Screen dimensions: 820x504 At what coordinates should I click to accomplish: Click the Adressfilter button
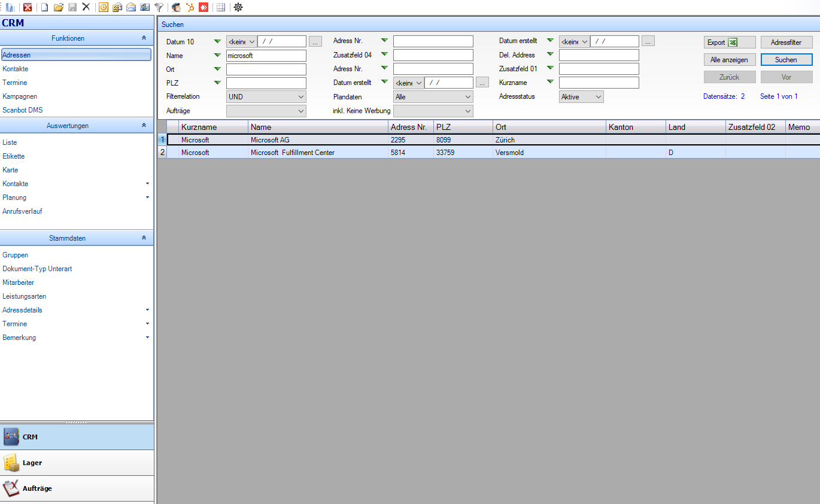[786, 42]
